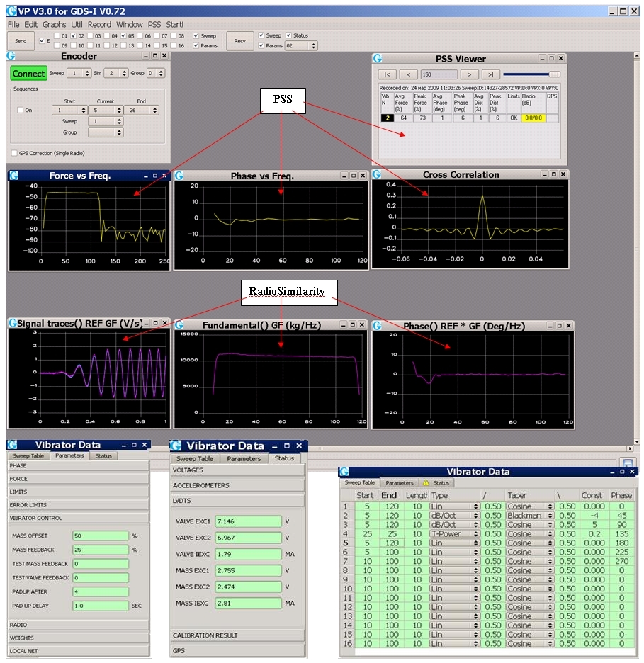Open the Record menu
The height and width of the screenshot is (663, 644).
tap(99, 25)
